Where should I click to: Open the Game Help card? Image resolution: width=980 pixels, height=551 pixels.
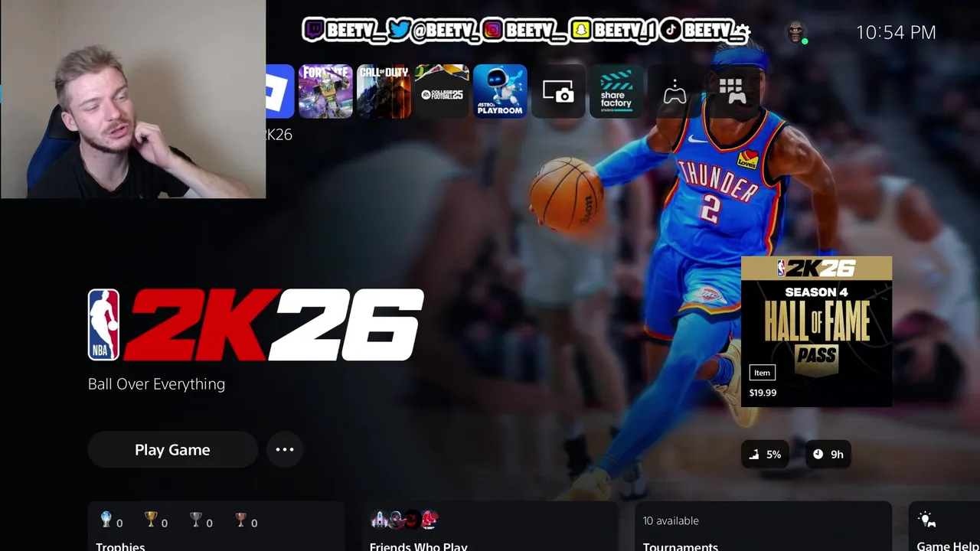point(944,527)
